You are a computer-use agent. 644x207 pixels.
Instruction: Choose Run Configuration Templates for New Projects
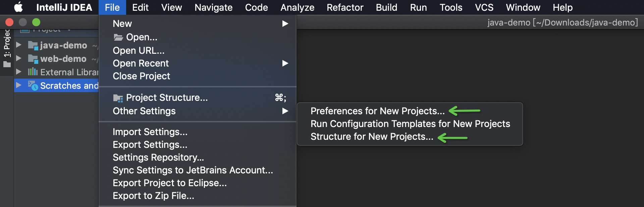pyautogui.click(x=410, y=124)
